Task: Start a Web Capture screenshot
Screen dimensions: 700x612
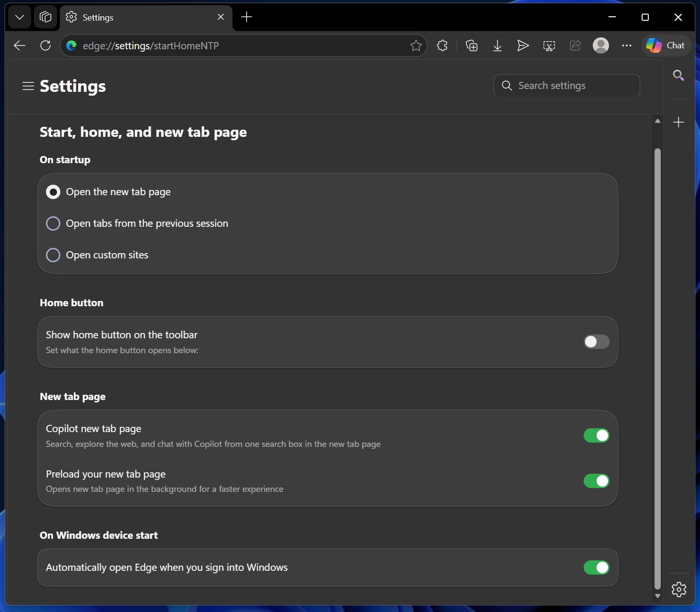Action: click(x=549, y=45)
